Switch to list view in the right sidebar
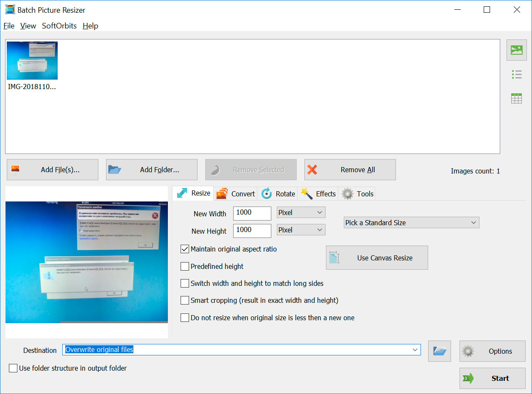This screenshot has width=532, height=394. (x=516, y=74)
